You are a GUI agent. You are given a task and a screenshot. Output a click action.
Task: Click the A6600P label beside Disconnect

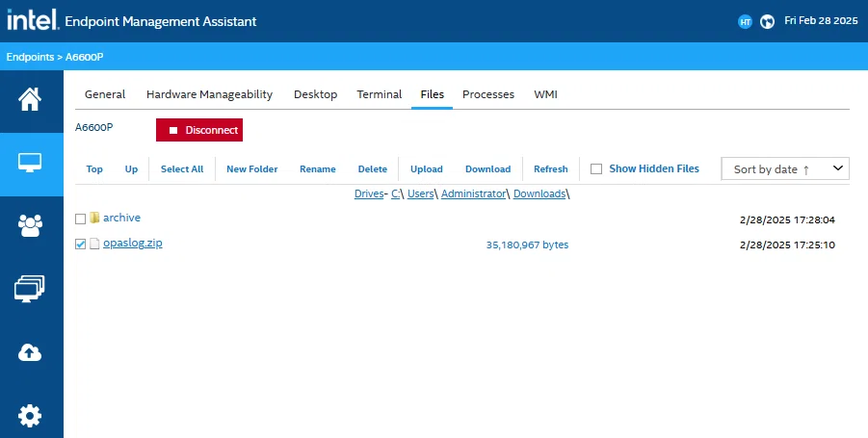pos(94,128)
